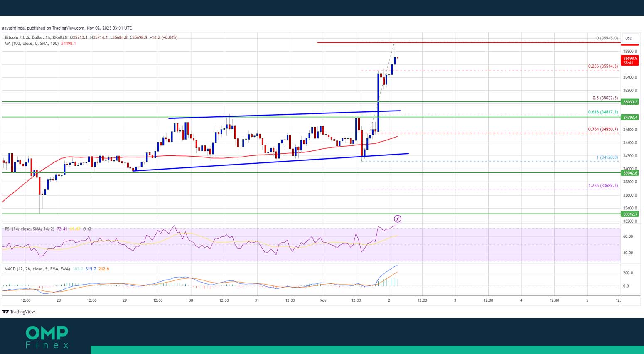Select the red resistance line at the chart top

click(468, 42)
